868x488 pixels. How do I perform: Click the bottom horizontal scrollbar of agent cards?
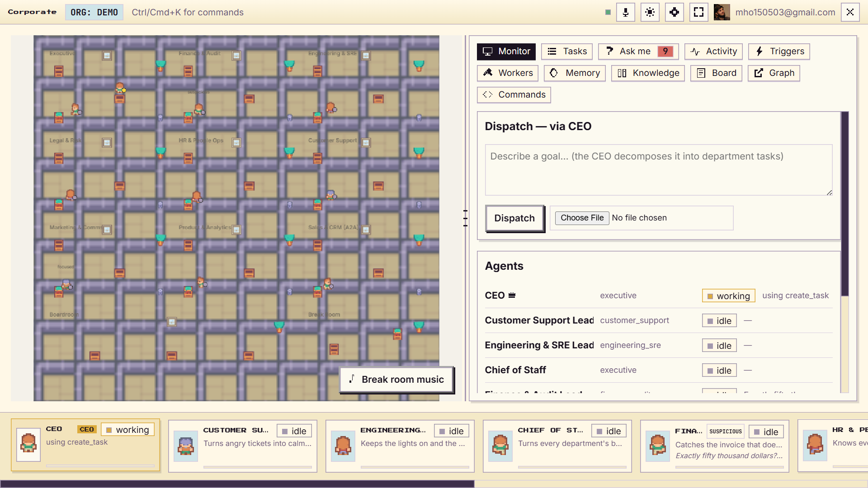[237, 484]
